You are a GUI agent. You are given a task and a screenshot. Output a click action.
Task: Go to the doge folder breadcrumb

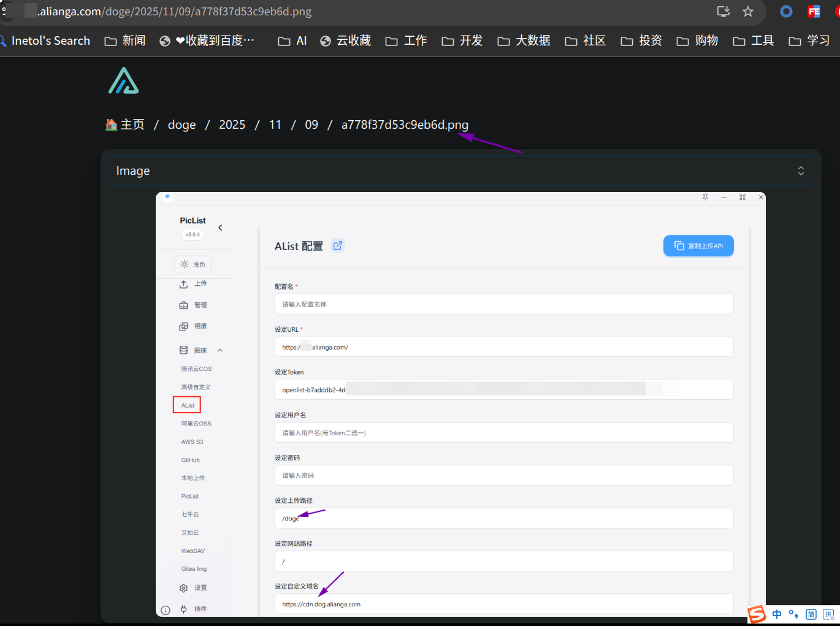[x=181, y=125]
